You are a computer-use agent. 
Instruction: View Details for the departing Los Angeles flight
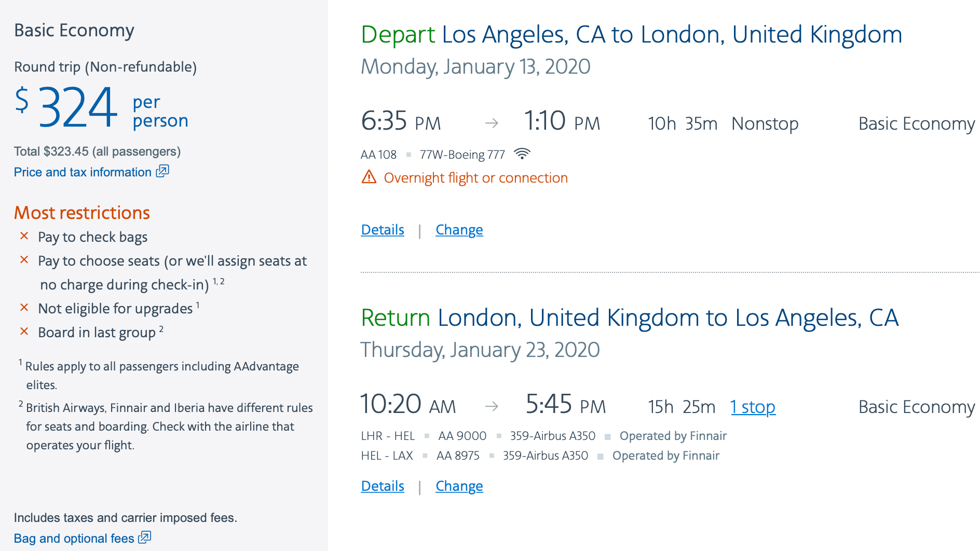click(382, 230)
